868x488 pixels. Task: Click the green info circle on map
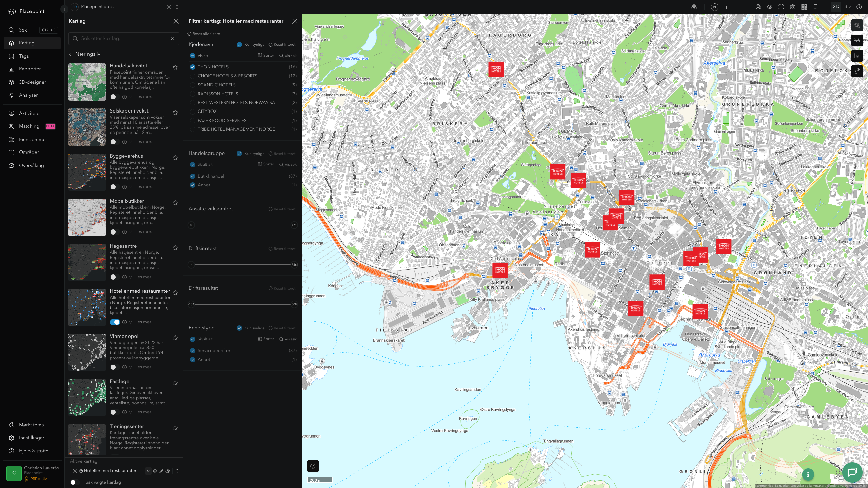tap(808, 474)
